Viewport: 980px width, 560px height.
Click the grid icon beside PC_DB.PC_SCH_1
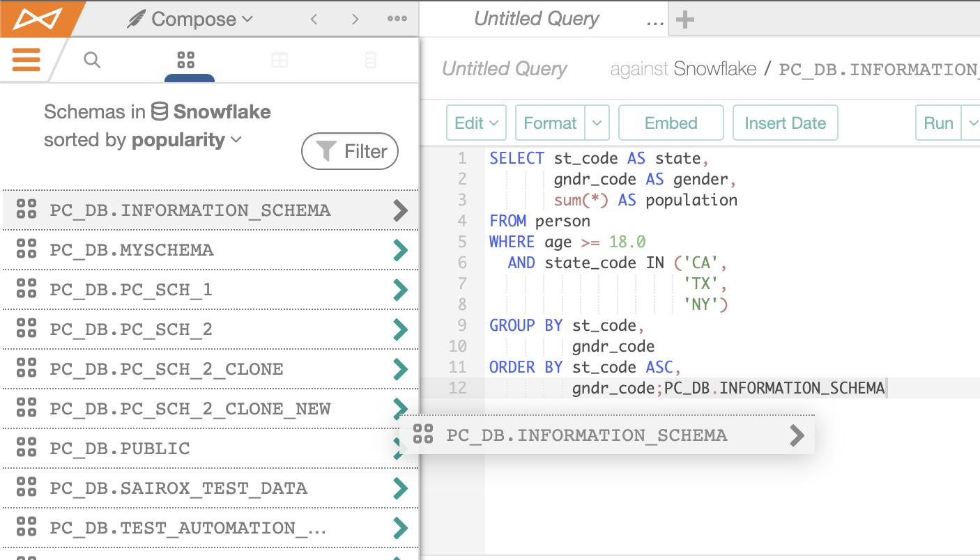pos(26,288)
